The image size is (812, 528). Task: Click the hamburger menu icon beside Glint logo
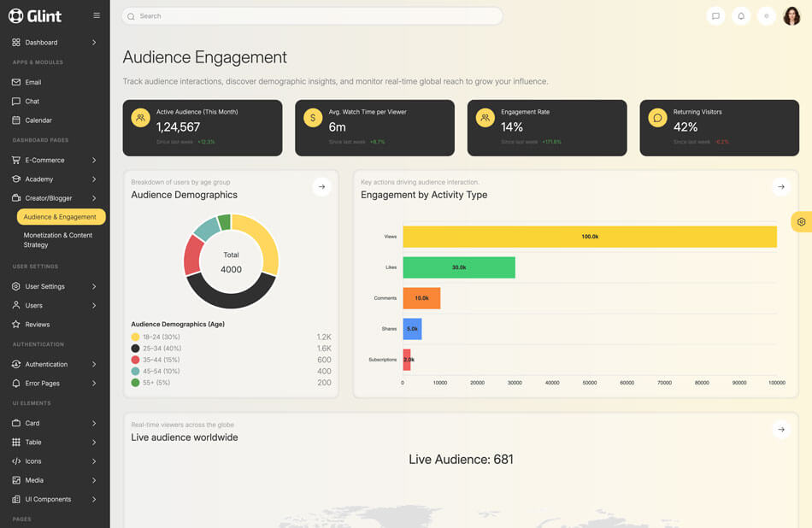click(x=97, y=15)
